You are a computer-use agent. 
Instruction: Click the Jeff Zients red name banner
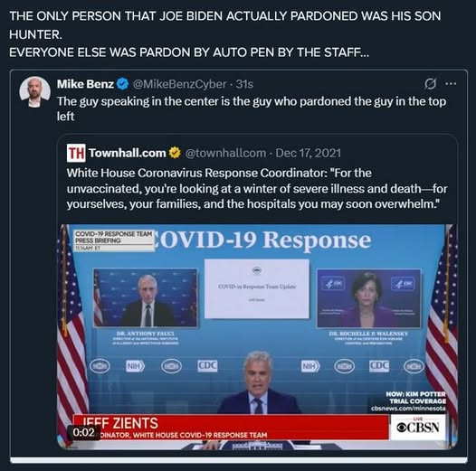[231, 428]
